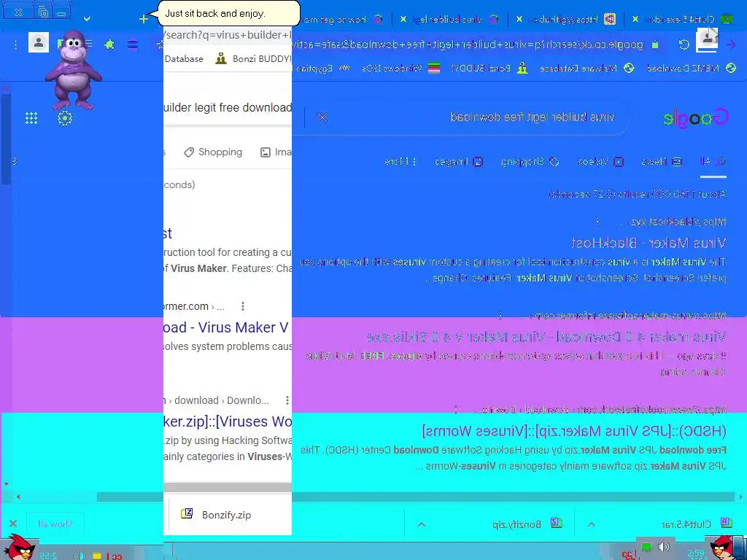Open the profile avatar in Chrome's toolbar
Image resolution: width=747 pixels, height=560 pixels.
39,43
